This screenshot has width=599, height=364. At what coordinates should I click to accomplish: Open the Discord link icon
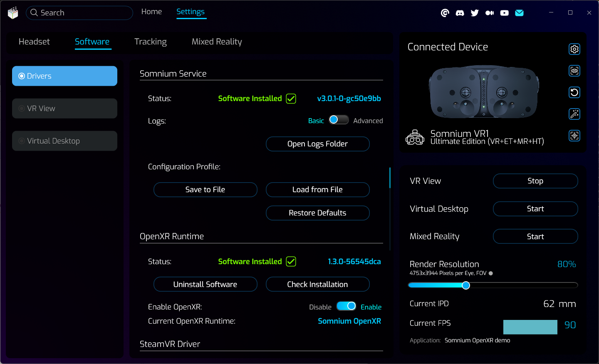pos(460,13)
